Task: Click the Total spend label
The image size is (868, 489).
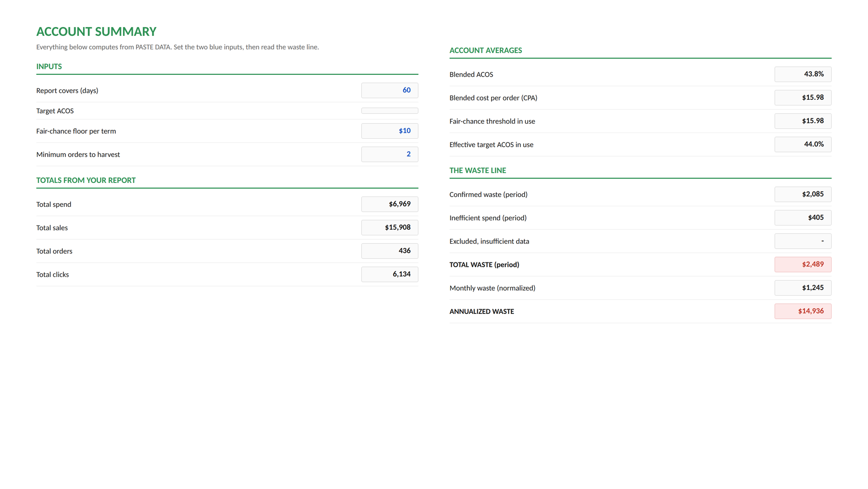Action: click(x=53, y=204)
